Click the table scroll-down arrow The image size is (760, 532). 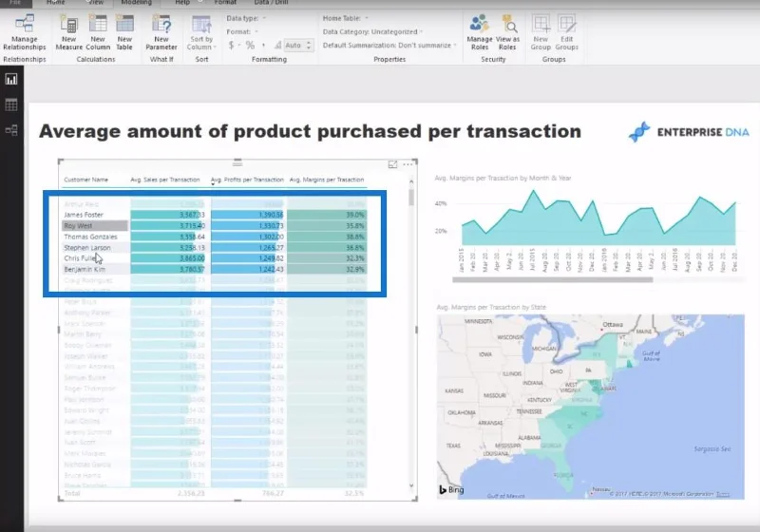click(411, 486)
